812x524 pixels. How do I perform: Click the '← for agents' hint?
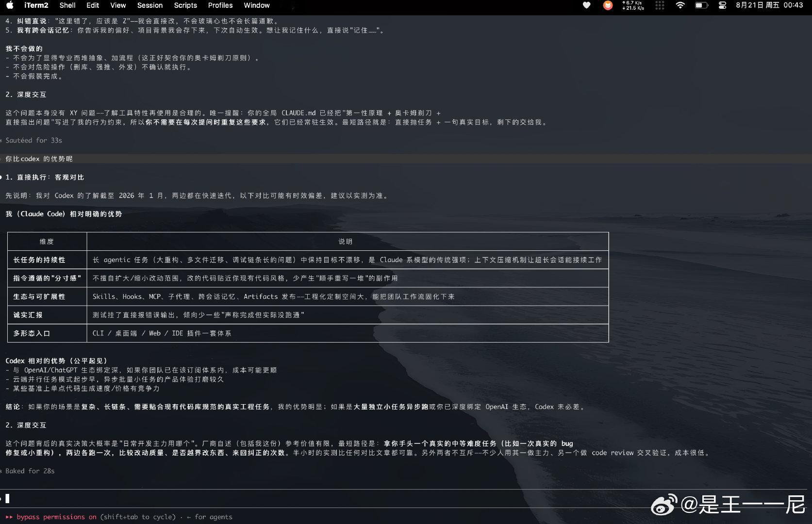(x=210, y=517)
